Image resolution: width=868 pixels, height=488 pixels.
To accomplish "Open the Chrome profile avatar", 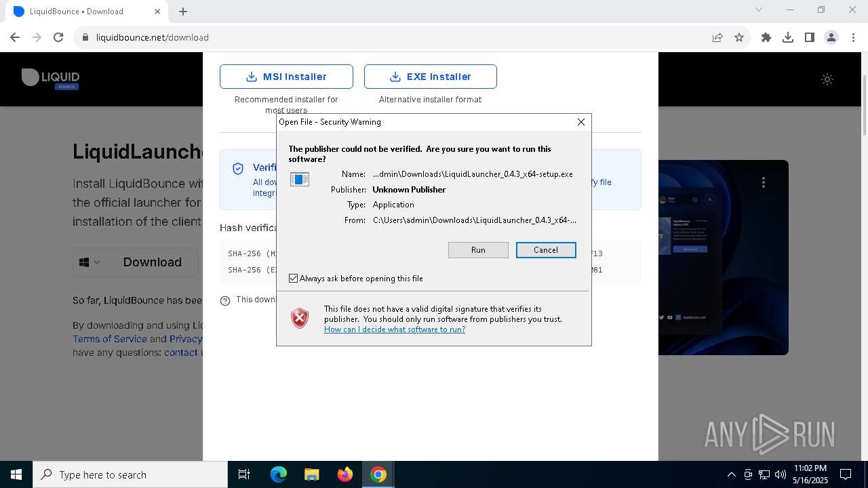I will coord(831,37).
